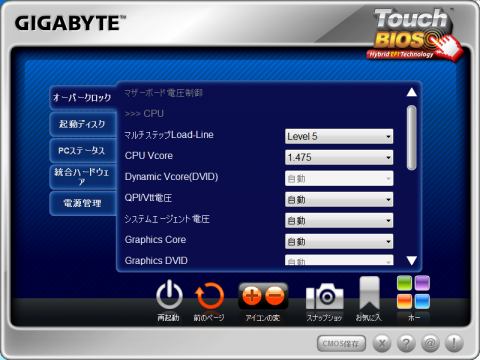Click the round @ button
Screen dimensions: 480x360
click(x=430, y=343)
